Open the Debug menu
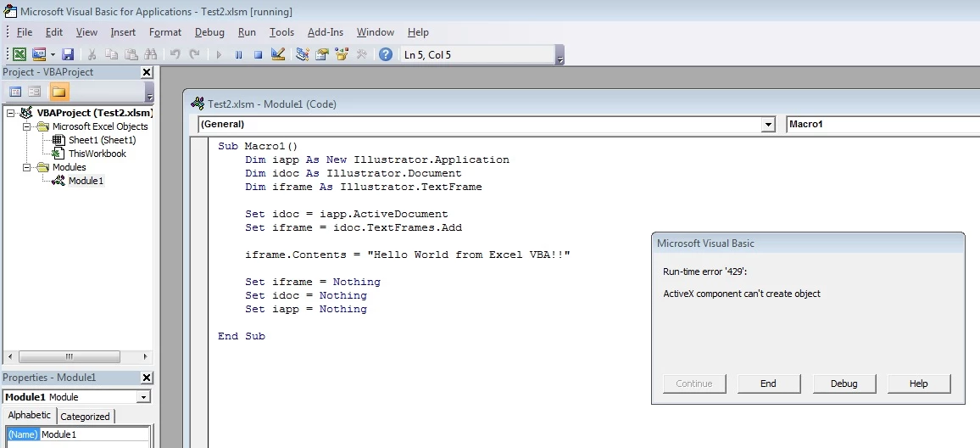 209,32
